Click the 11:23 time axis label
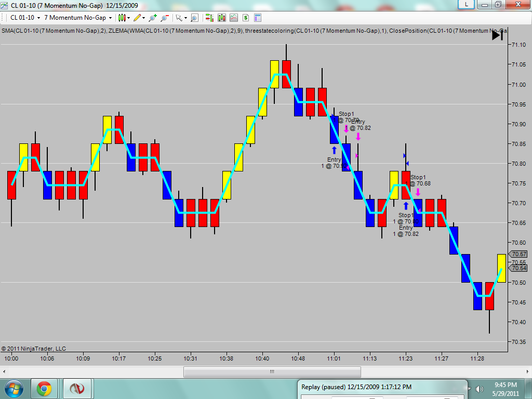 click(405, 358)
